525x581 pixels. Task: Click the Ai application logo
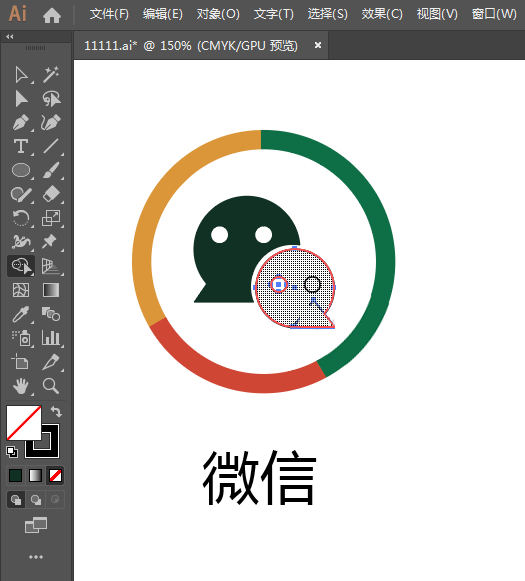(x=17, y=14)
